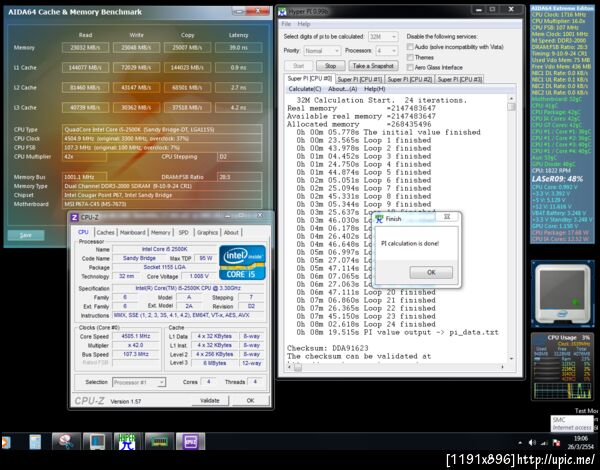600x470 pixels.
Task: Open the Calculate(C) menu in Super PI
Action: pos(305,89)
